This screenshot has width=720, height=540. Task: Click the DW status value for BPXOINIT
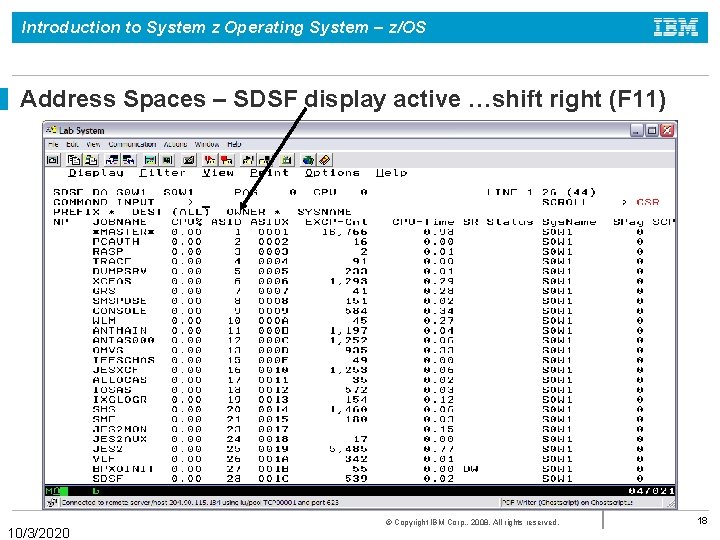pyautogui.click(x=471, y=469)
